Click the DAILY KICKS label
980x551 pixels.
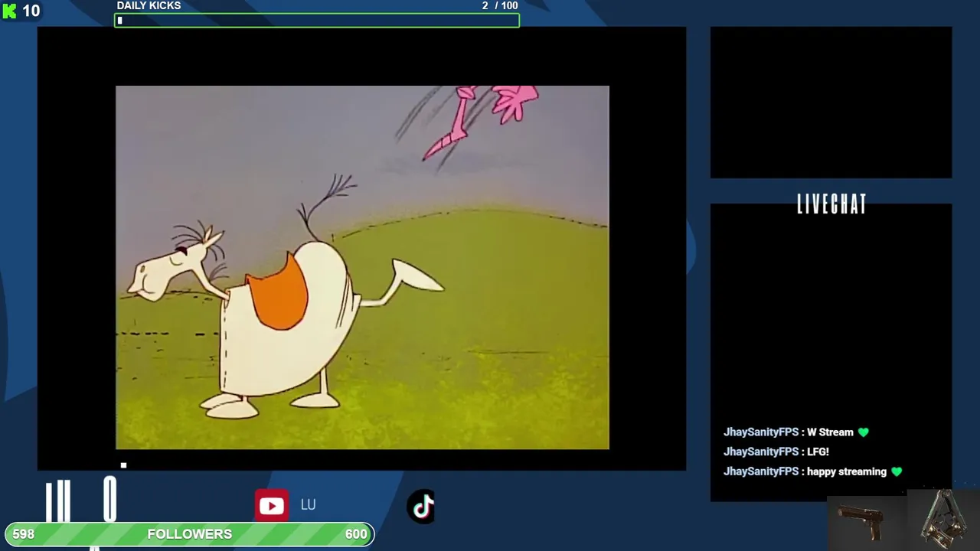point(149,6)
